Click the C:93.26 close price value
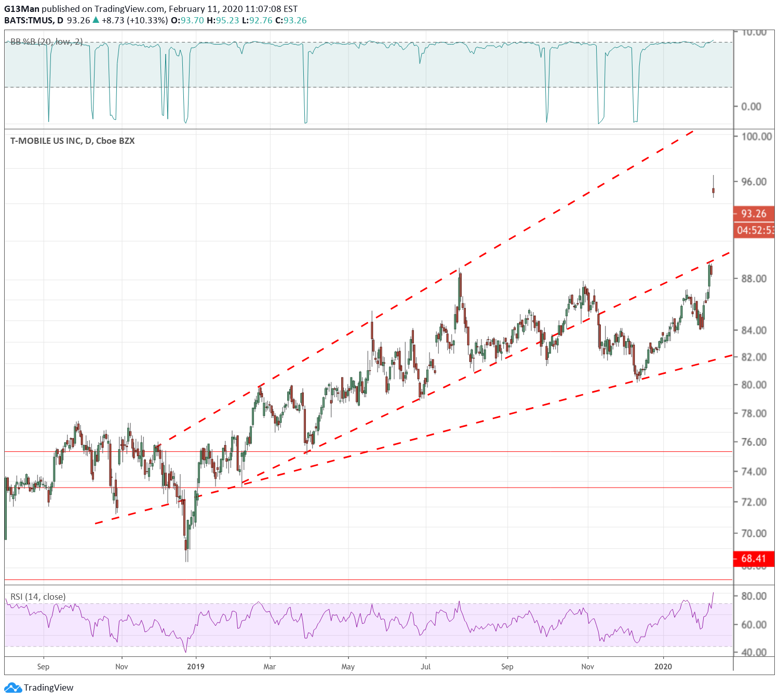 [x=291, y=20]
